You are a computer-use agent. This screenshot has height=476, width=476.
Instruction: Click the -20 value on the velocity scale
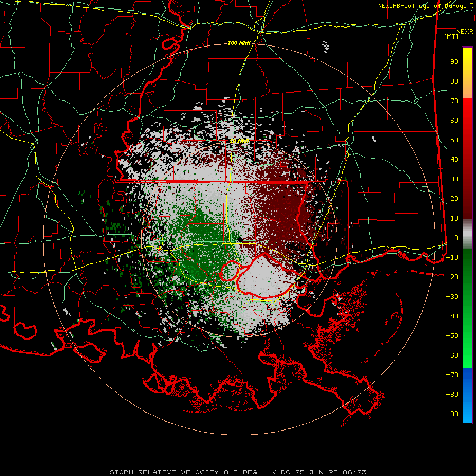coord(452,277)
